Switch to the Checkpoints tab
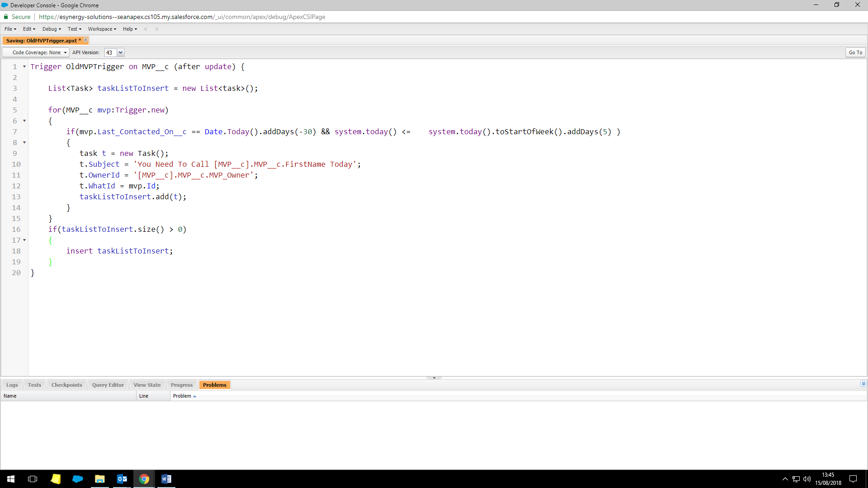This screenshot has height=488, width=868. pos(66,385)
